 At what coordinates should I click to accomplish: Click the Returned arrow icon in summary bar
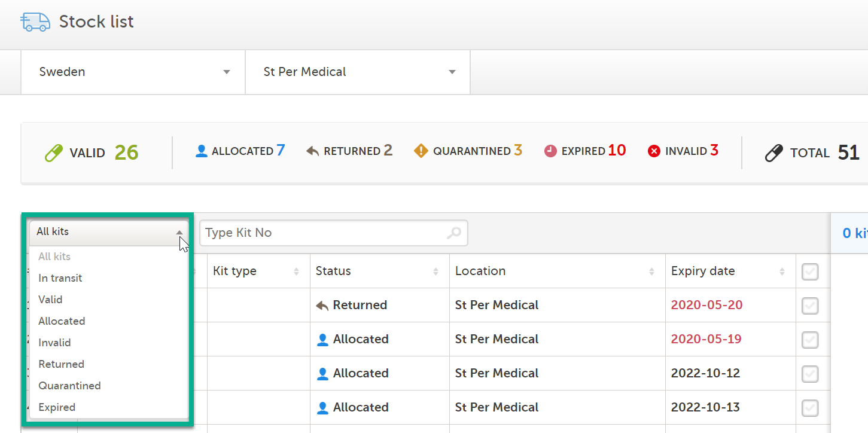click(312, 151)
